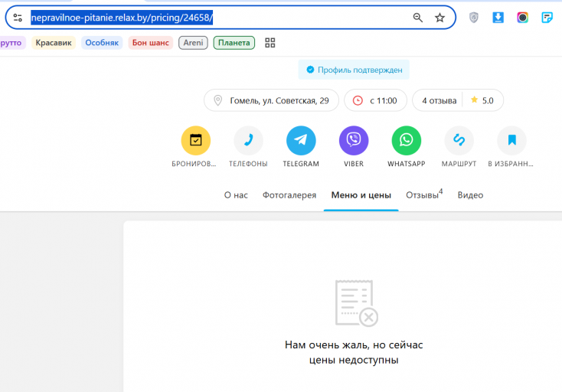The width and height of the screenshot is (562, 392).
Task: Open the Видео tab
Action: [x=470, y=195]
